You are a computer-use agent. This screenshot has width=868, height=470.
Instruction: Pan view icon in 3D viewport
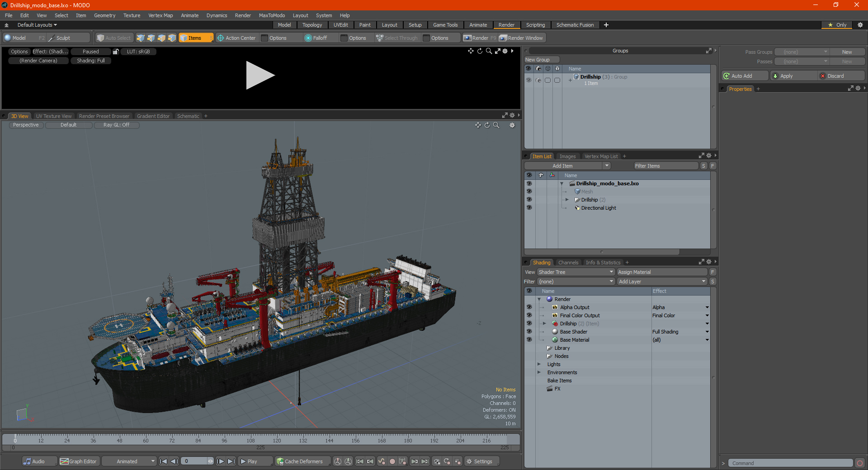[478, 125]
